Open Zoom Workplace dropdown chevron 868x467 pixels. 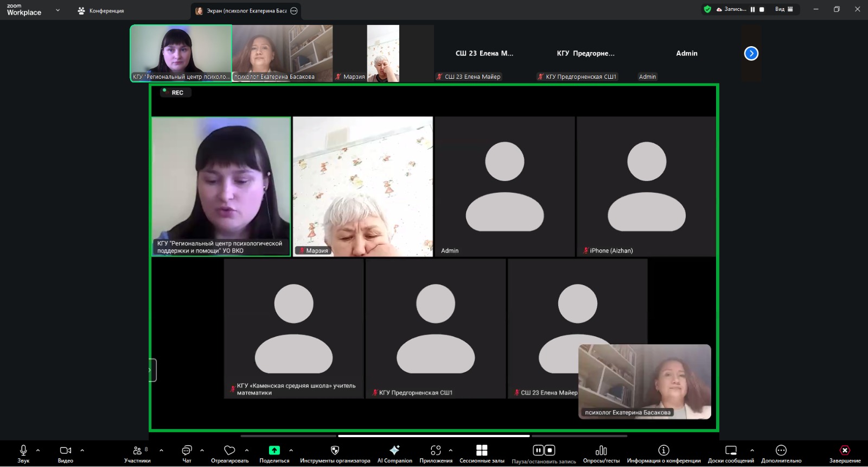pos(58,10)
